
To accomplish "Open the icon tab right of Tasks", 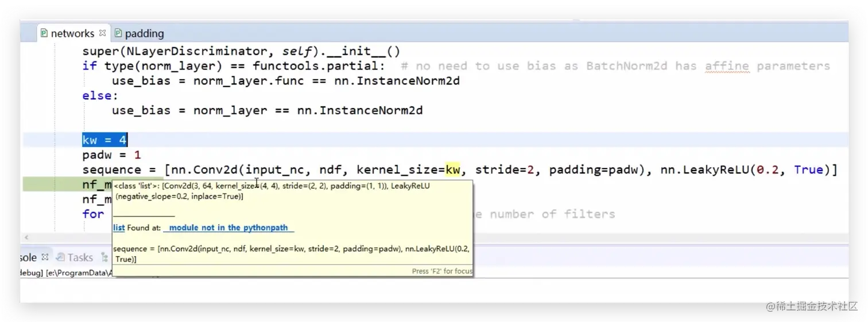I will point(104,257).
